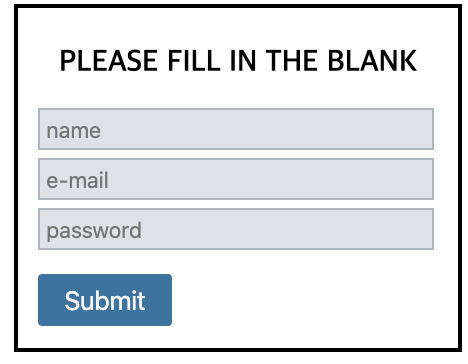Click the 'password' placeholder text
The width and height of the screenshot is (468, 364).
94,231
